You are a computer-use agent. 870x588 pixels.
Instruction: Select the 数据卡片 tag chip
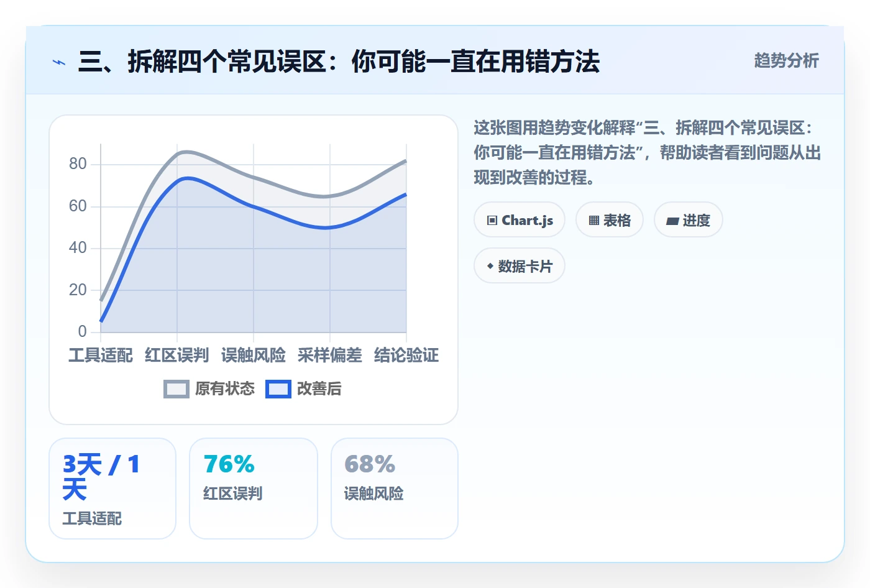click(520, 266)
